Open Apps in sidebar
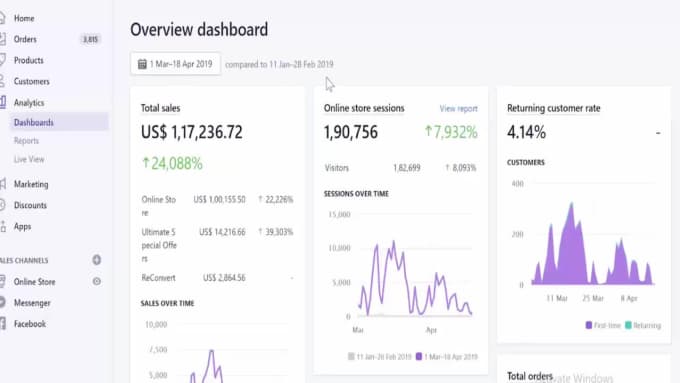Screen dimensions: 680x383 pos(23,226)
